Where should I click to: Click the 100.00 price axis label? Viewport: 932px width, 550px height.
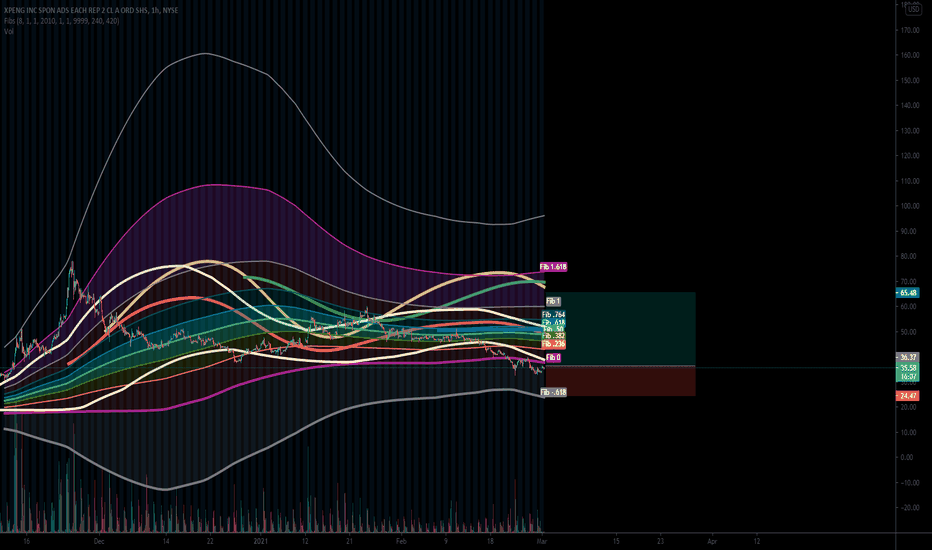click(x=909, y=206)
